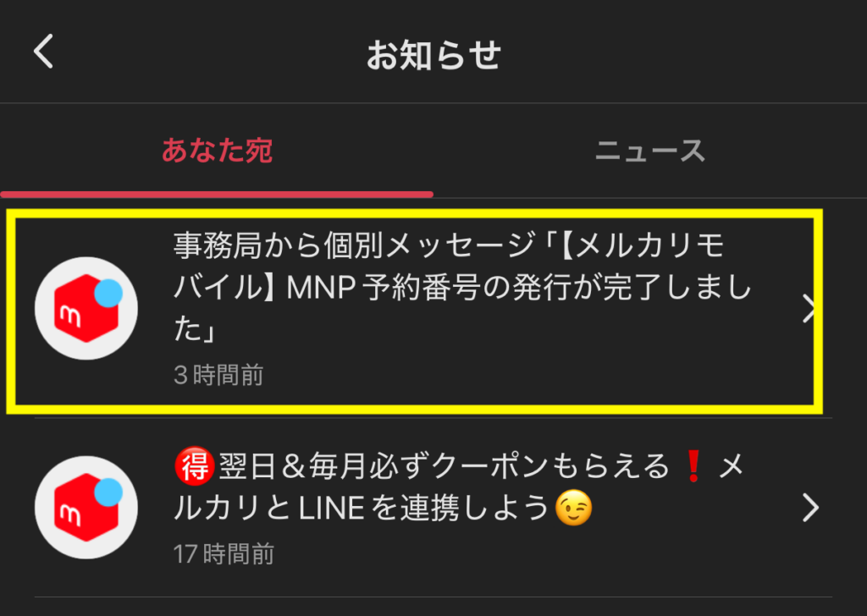Click the winking face emoji
This screenshot has height=616, width=867.
coord(573,507)
